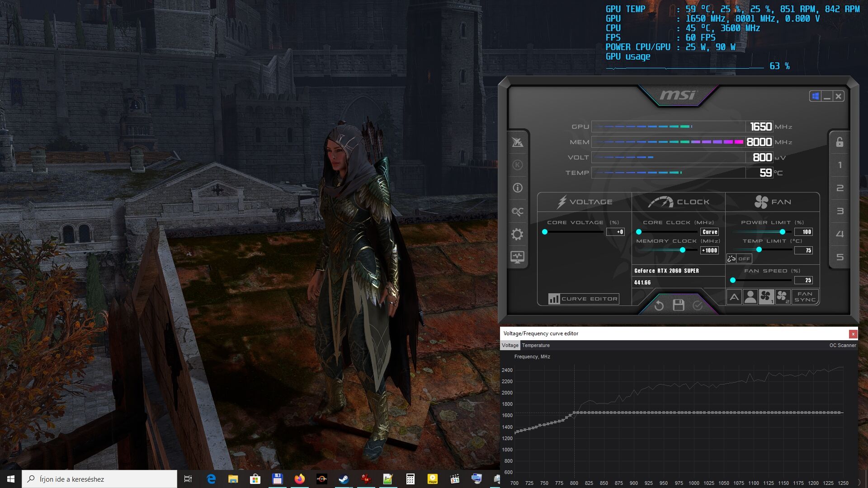
Task: Open the green notepad icon on taskbar
Action: click(388, 479)
